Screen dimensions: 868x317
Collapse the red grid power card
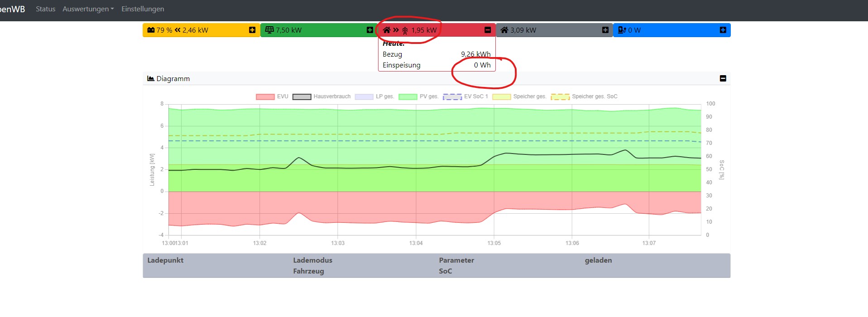pyautogui.click(x=488, y=30)
